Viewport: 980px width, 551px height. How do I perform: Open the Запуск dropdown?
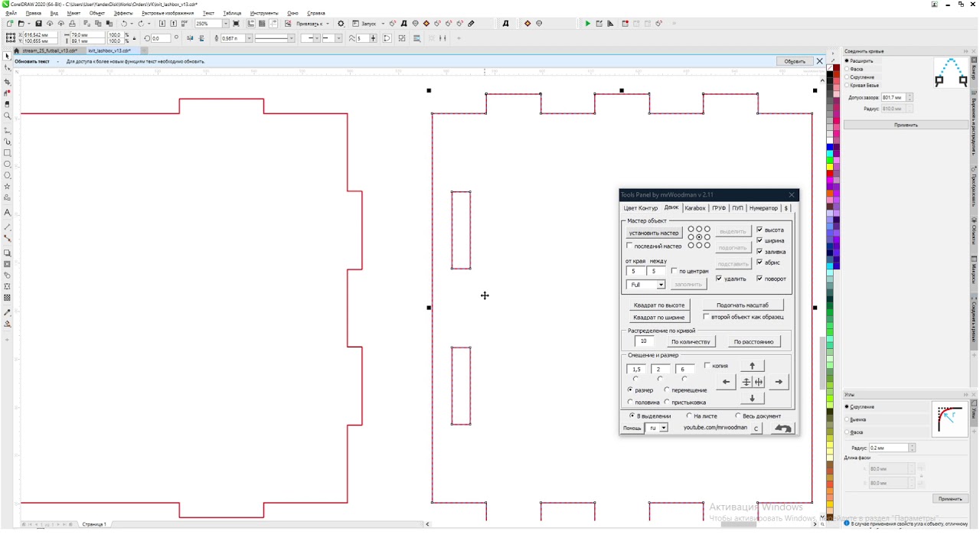(x=383, y=24)
